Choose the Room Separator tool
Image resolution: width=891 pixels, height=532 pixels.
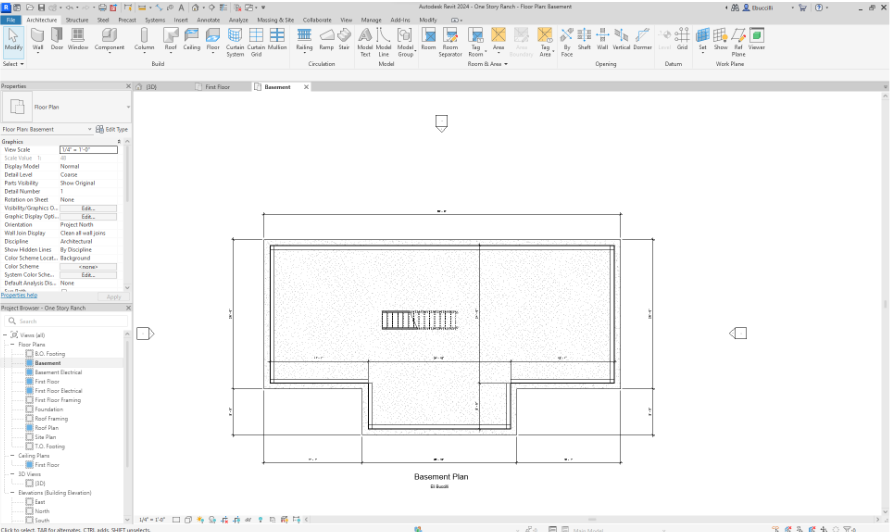[x=450, y=42]
